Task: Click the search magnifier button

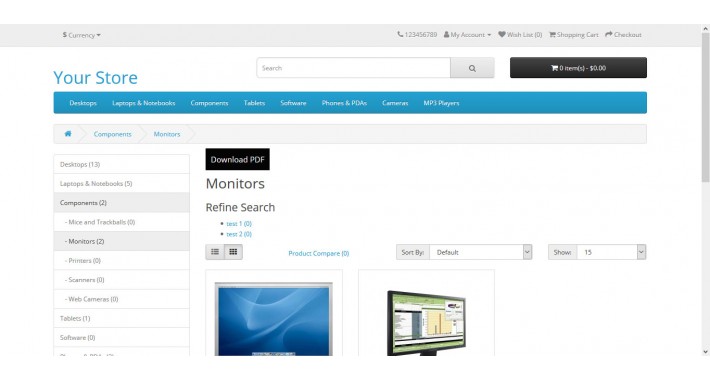Action: [472, 68]
